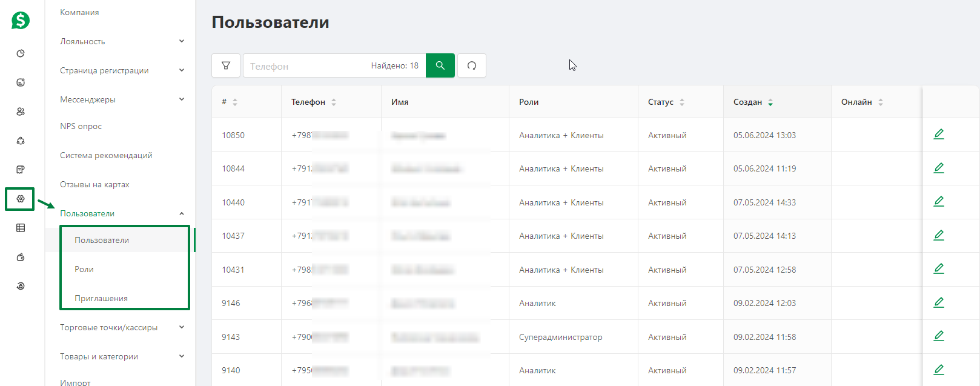Edit user 10437 with pencil icon
The width and height of the screenshot is (980, 386).
point(939,235)
